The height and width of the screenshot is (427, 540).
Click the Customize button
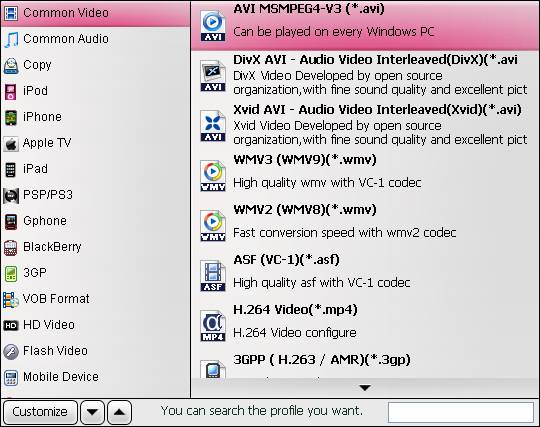[40, 412]
